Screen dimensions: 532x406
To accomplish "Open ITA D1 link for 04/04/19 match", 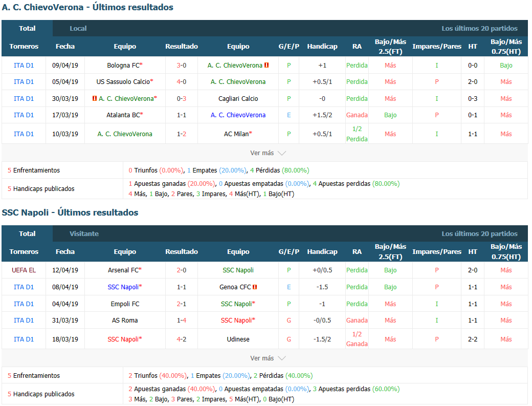I will (24, 304).
